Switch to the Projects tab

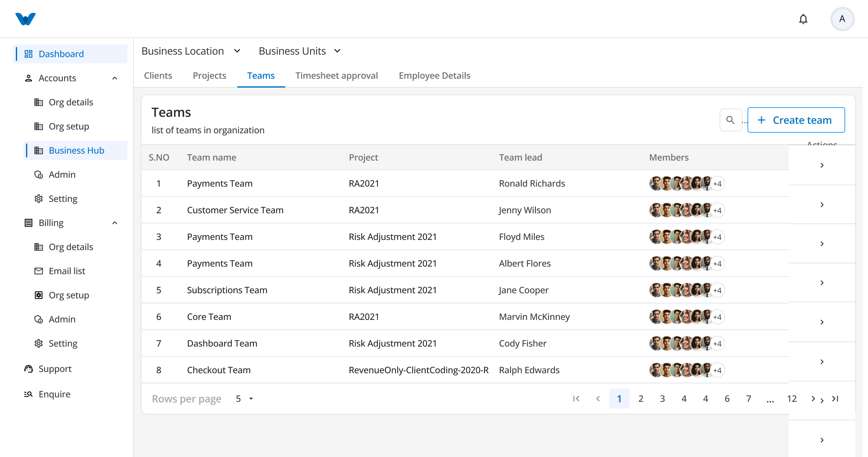pyautogui.click(x=209, y=76)
